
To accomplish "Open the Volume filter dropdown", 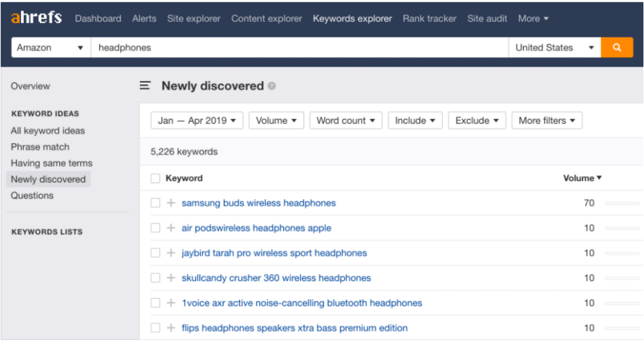I will 276,120.
